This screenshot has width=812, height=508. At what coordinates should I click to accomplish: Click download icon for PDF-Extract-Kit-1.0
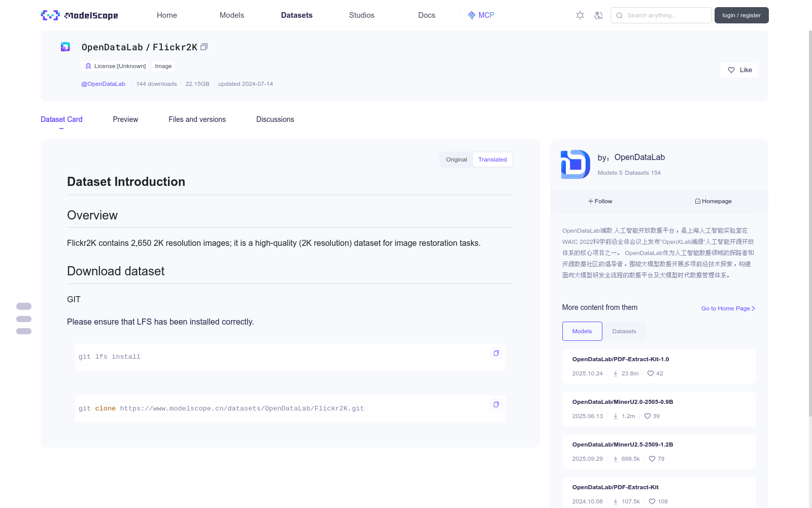pos(616,373)
